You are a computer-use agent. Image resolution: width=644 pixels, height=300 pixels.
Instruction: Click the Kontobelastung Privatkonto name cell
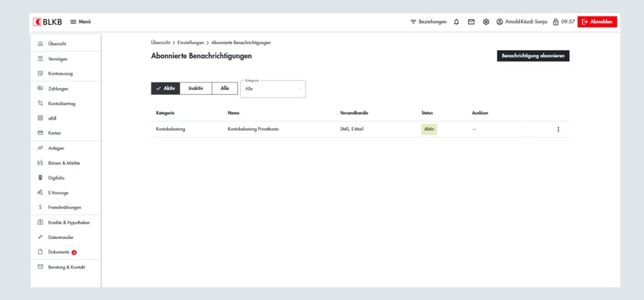(253, 129)
